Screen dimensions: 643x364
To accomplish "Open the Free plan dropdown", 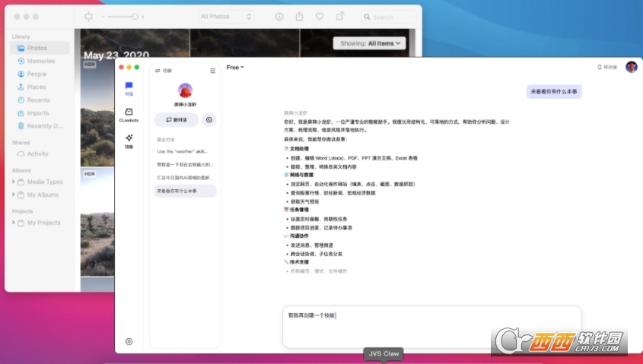I will [235, 68].
